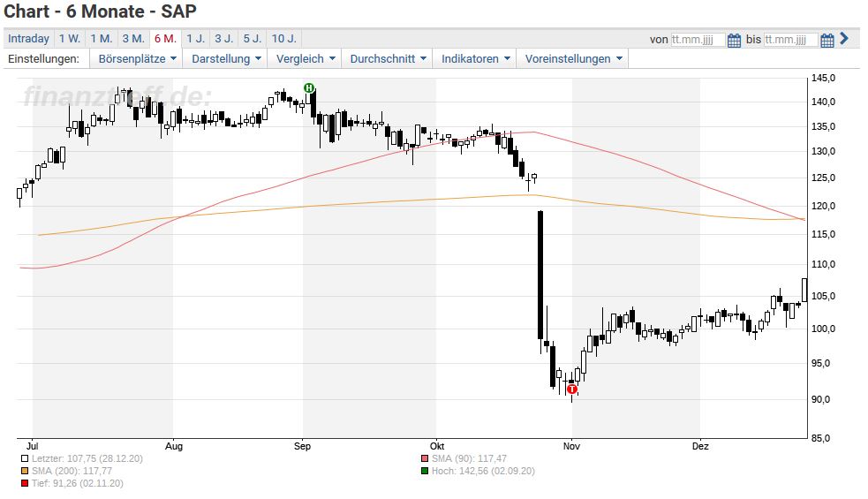Select the 1 M. time range tab

tap(102, 39)
